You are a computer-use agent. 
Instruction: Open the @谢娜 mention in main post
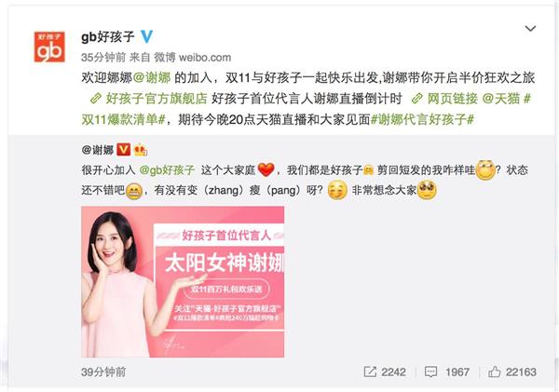152,77
